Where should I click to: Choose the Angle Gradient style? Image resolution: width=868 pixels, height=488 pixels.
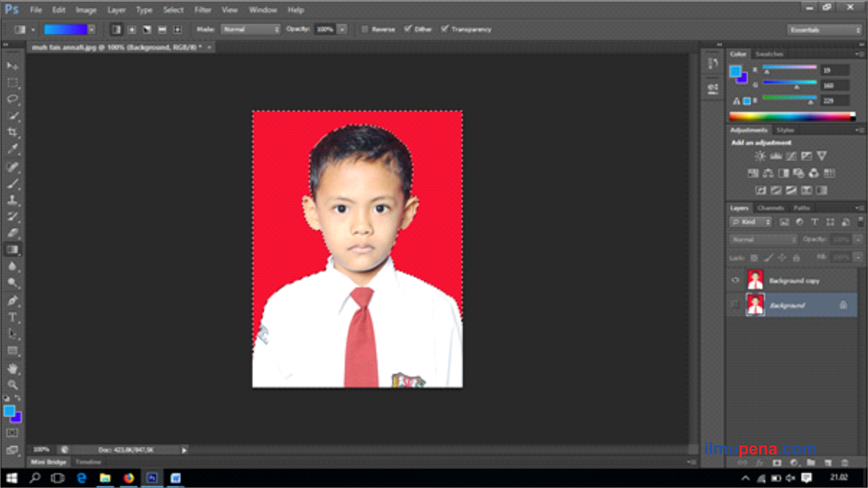coord(147,29)
